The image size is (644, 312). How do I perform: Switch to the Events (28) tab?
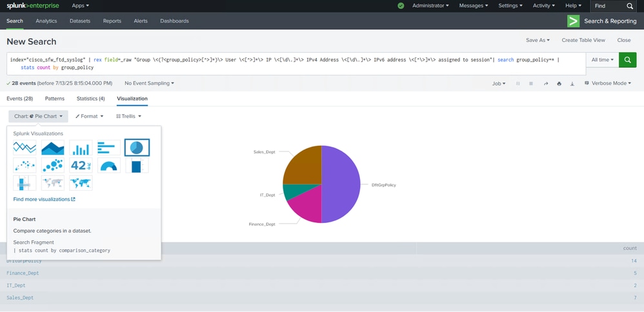20,99
